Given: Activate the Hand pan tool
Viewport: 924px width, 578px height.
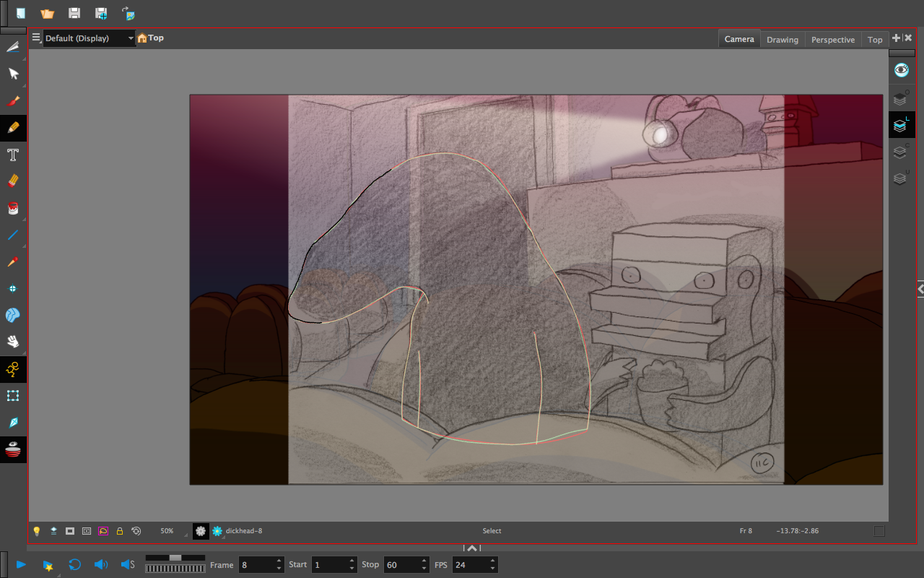Looking at the screenshot, I should coord(13,342).
